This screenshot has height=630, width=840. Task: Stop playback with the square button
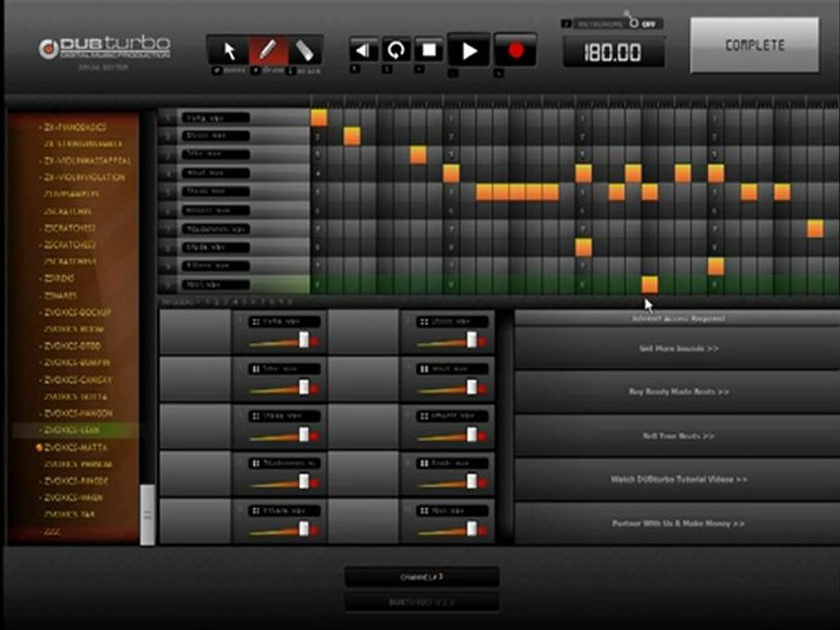429,51
